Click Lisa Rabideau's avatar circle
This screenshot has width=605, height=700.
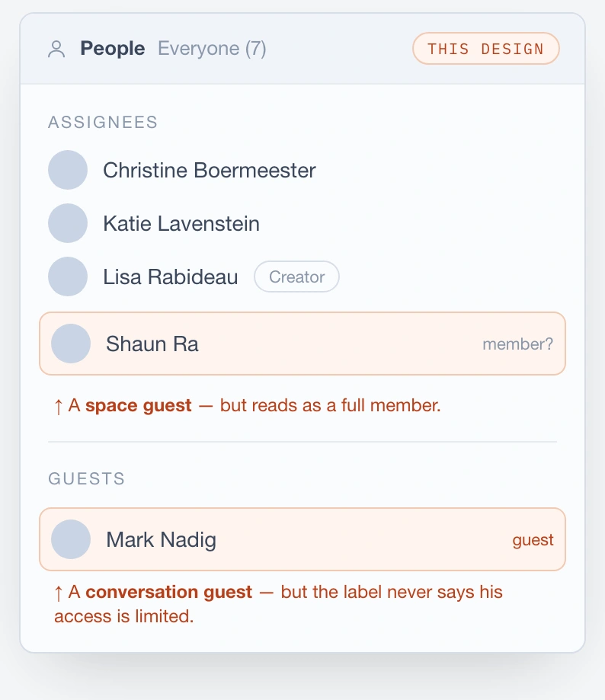click(68, 276)
